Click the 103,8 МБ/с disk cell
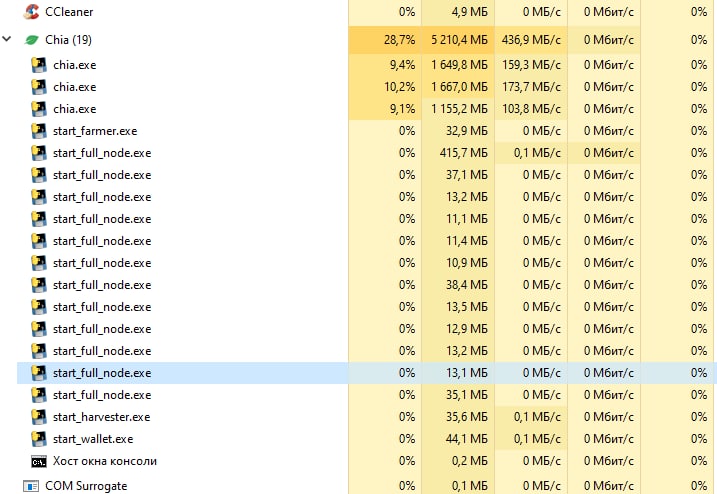 point(531,109)
